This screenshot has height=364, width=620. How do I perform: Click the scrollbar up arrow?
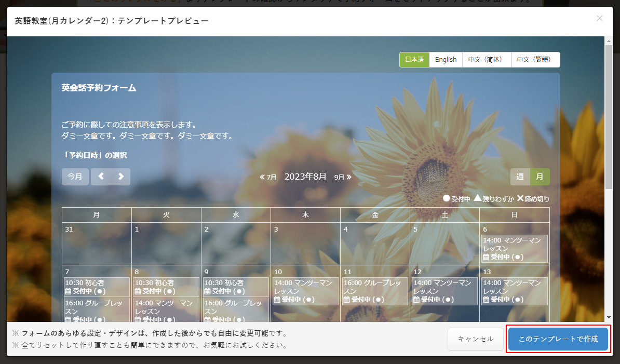click(609, 41)
